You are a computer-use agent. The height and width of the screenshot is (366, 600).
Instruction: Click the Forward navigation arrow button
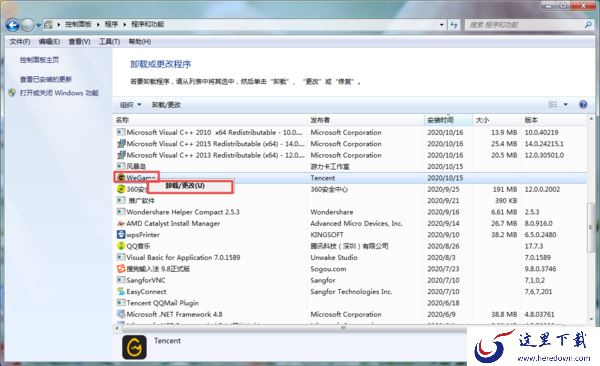[28, 25]
